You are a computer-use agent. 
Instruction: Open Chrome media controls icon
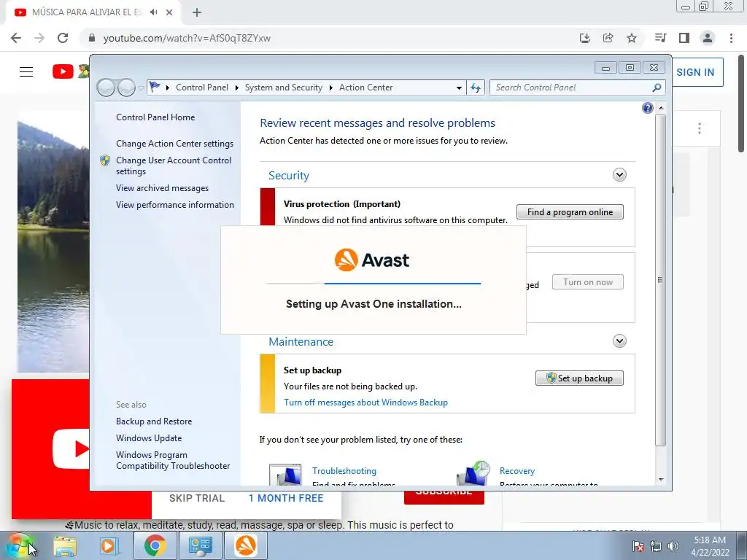pos(660,38)
